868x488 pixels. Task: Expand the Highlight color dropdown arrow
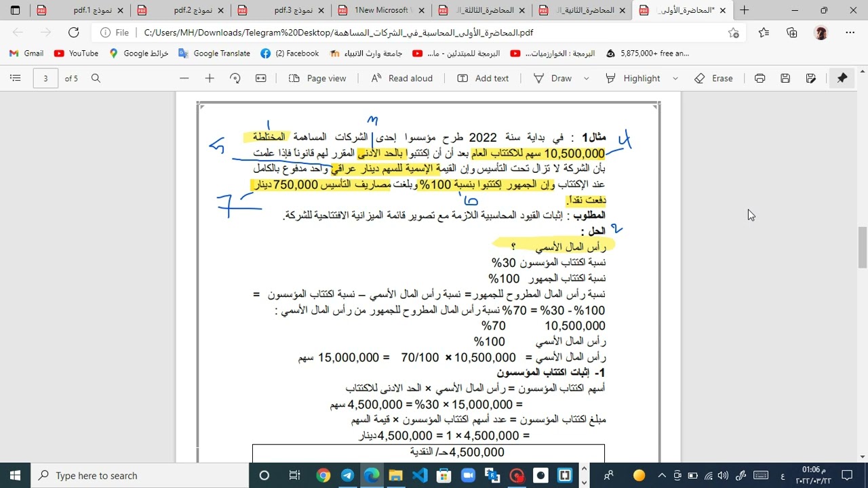pyautogui.click(x=675, y=79)
